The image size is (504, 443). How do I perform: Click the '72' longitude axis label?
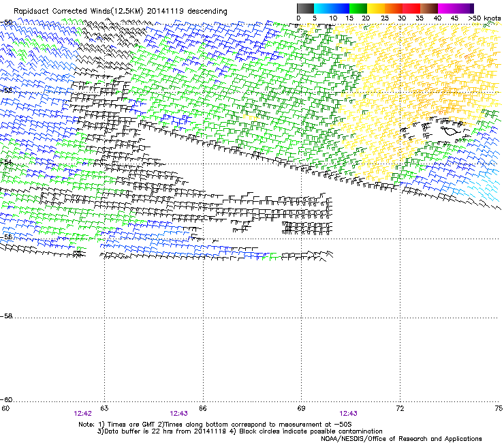tap(400, 408)
